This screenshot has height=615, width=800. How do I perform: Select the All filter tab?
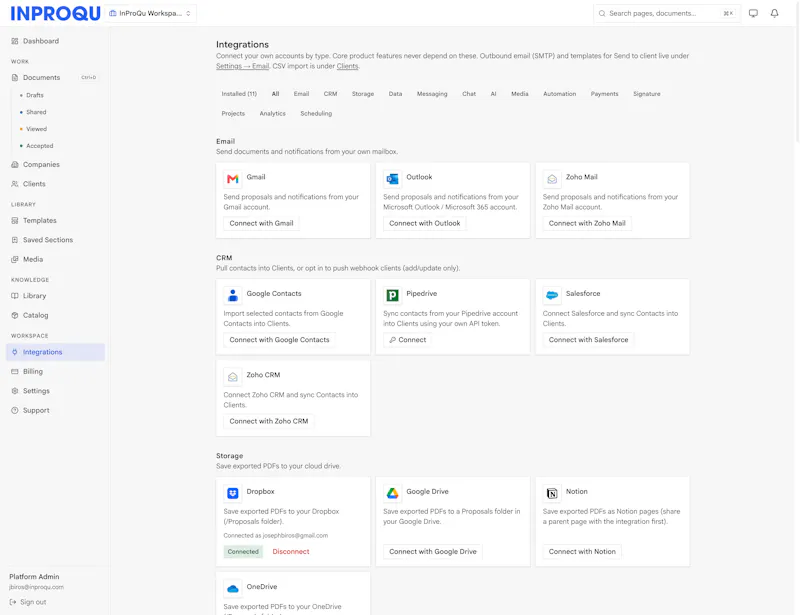point(276,94)
